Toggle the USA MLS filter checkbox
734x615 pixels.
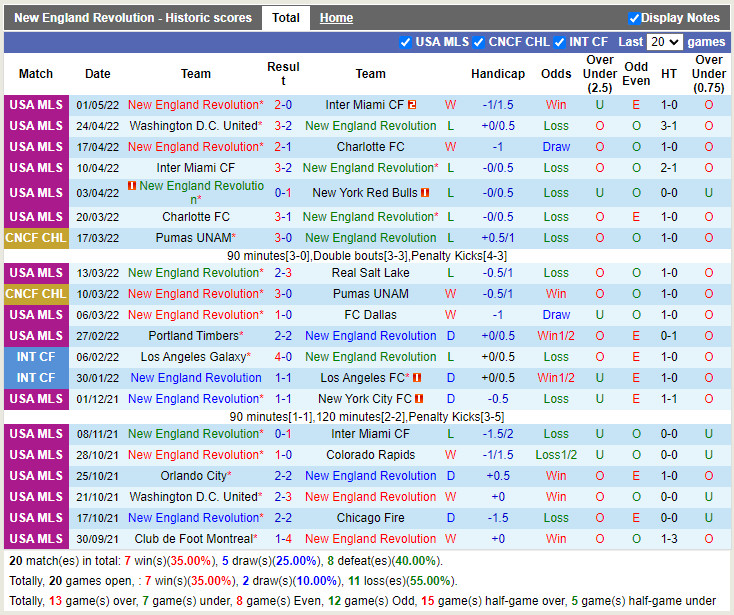coord(405,42)
